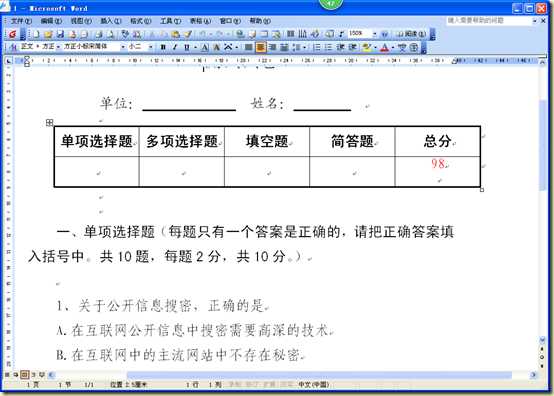Open the Font size dropdown showing 小二

(x=151, y=47)
